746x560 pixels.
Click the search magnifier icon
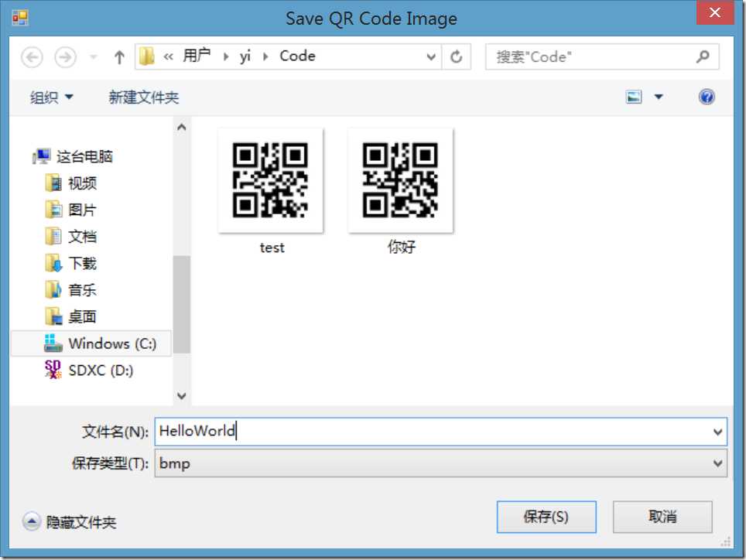[702, 56]
